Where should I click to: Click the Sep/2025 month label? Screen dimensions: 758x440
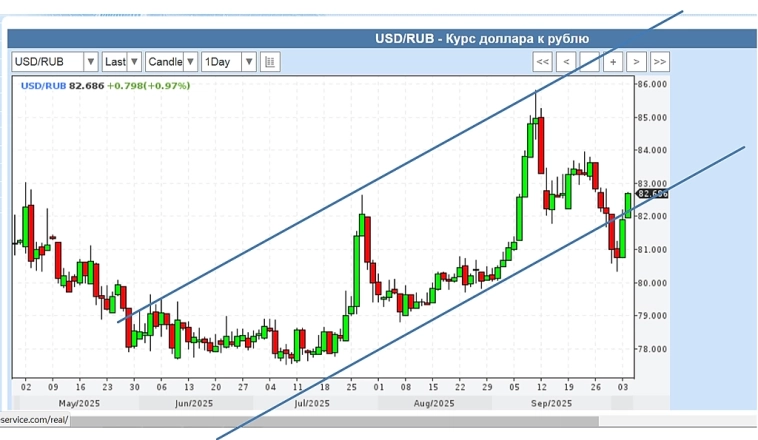tap(550, 403)
